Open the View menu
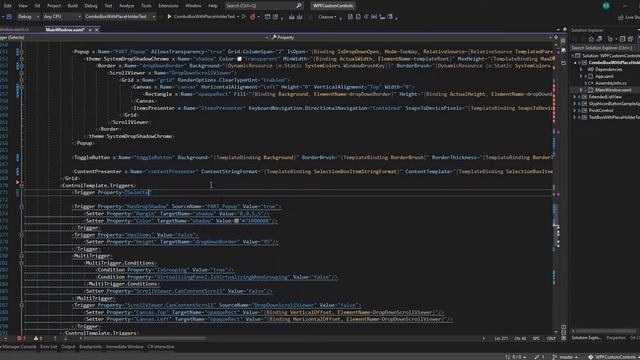 (23, 6)
